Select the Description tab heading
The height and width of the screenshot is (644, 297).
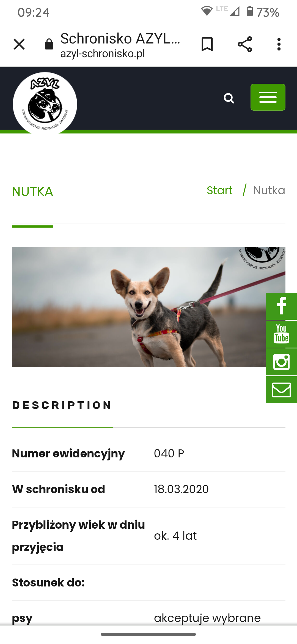coord(62,405)
